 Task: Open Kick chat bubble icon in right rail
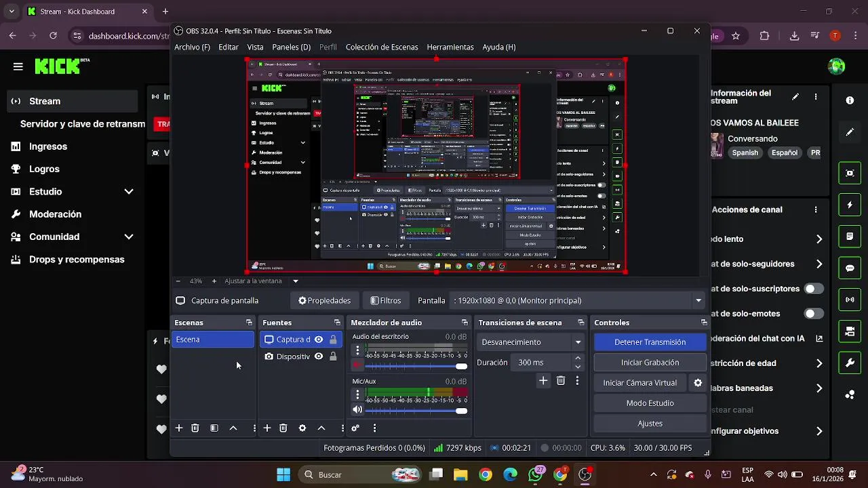[x=850, y=268]
